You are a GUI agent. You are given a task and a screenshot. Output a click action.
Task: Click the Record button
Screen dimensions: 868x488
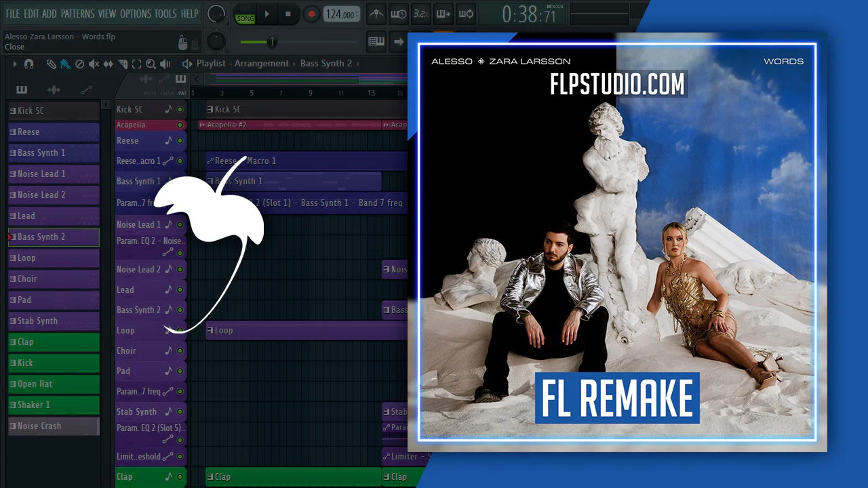click(311, 14)
